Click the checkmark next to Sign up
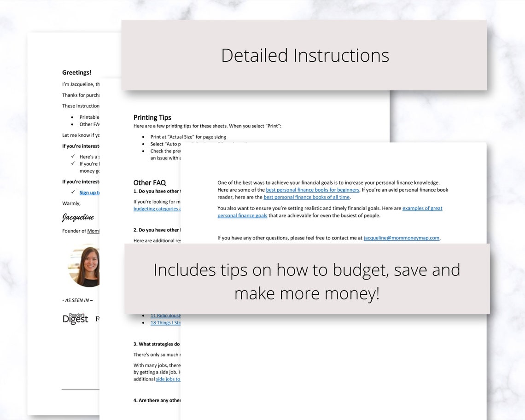The image size is (525, 420). click(x=73, y=192)
